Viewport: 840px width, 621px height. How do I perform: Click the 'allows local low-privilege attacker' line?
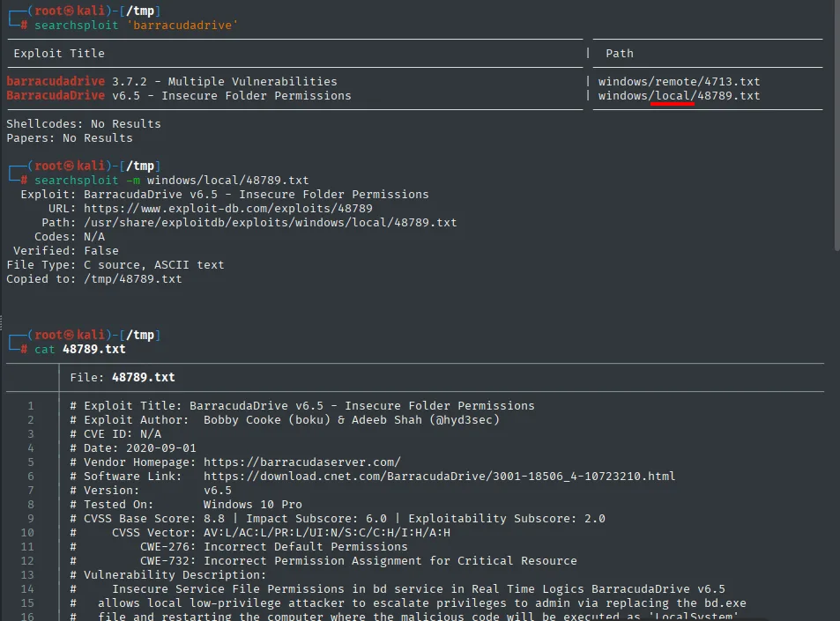coord(408,603)
